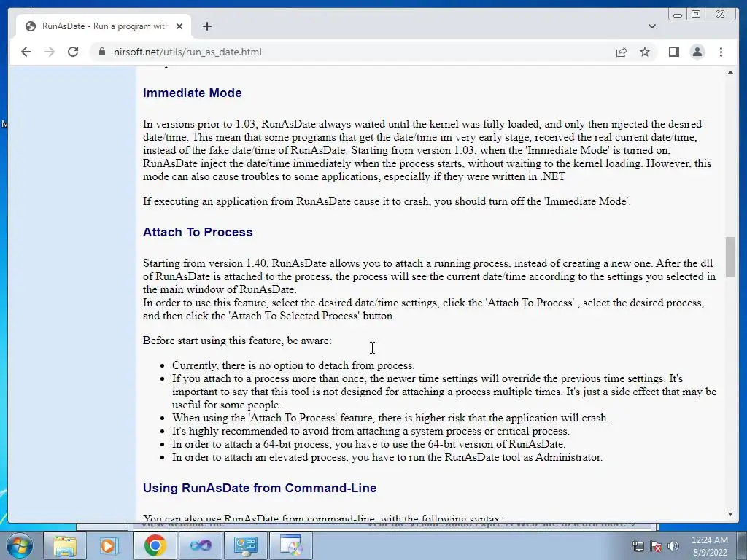747x560 pixels.
Task: Focus the address bar URL
Action: click(x=187, y=52)
